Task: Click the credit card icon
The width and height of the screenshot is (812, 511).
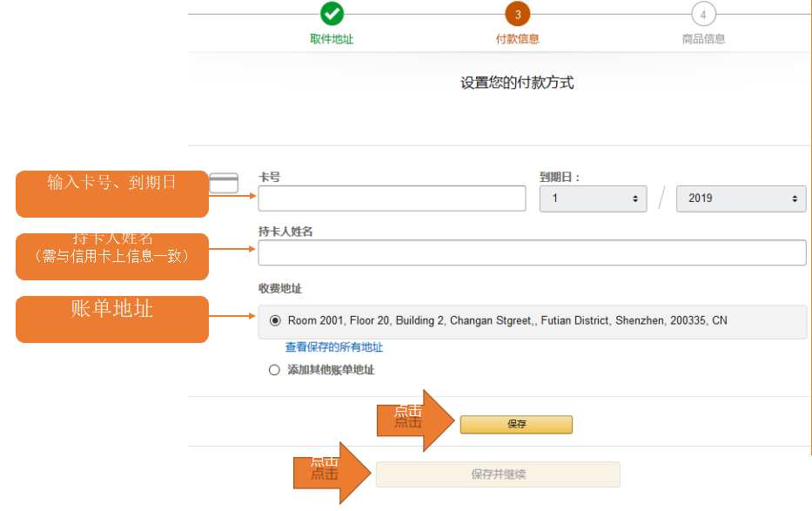Action: click(x=224, y=183)
